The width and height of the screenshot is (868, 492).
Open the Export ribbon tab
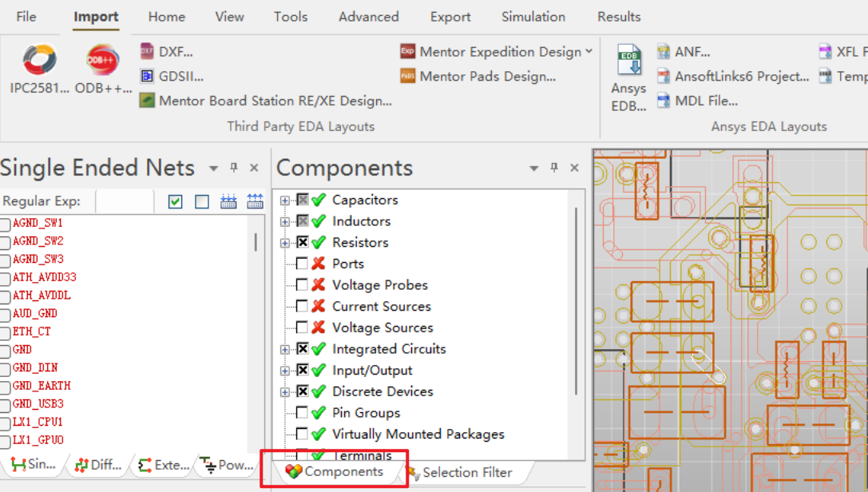[x=450, y=17]
